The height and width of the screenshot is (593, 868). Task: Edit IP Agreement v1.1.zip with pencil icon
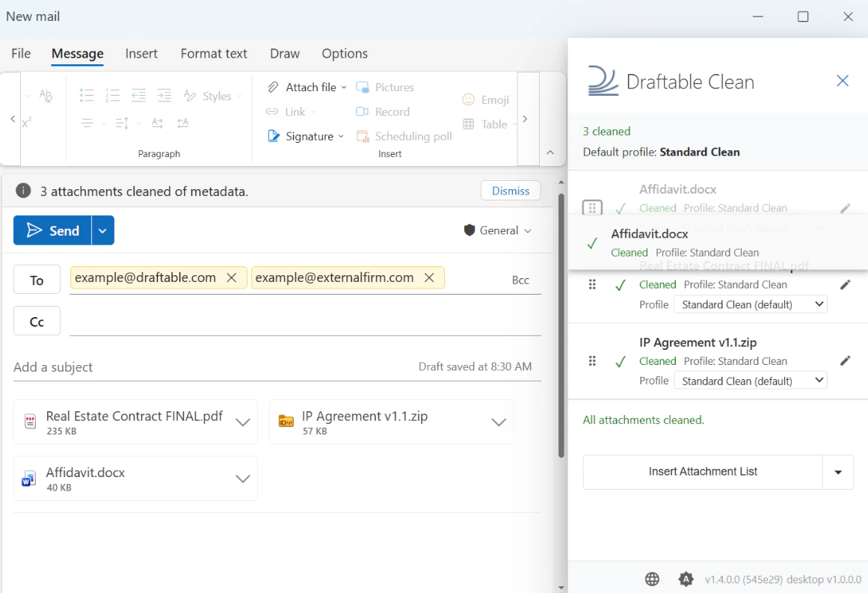pos(845,361)
